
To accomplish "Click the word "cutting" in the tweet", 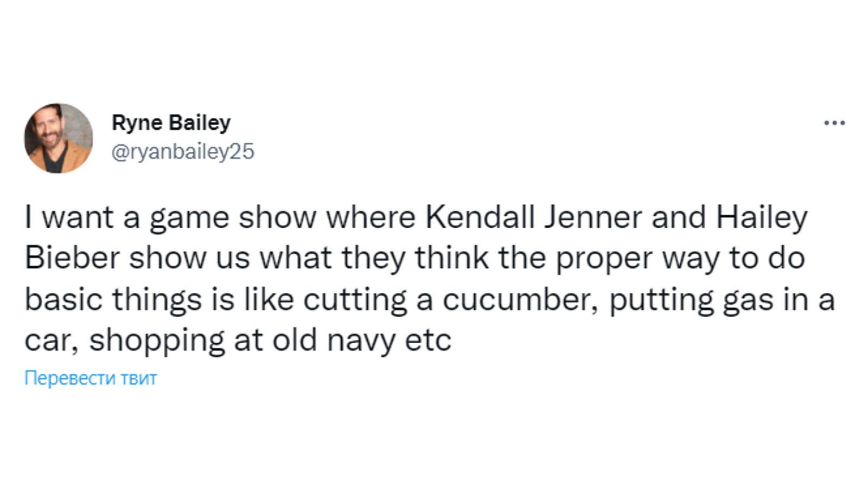I will [355, 299].
